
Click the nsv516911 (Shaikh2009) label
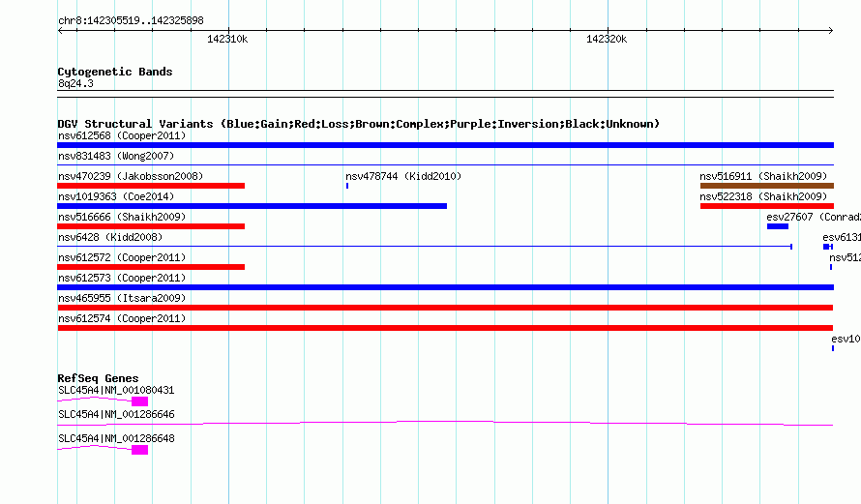pyautogui.click(x=763, y=176)
